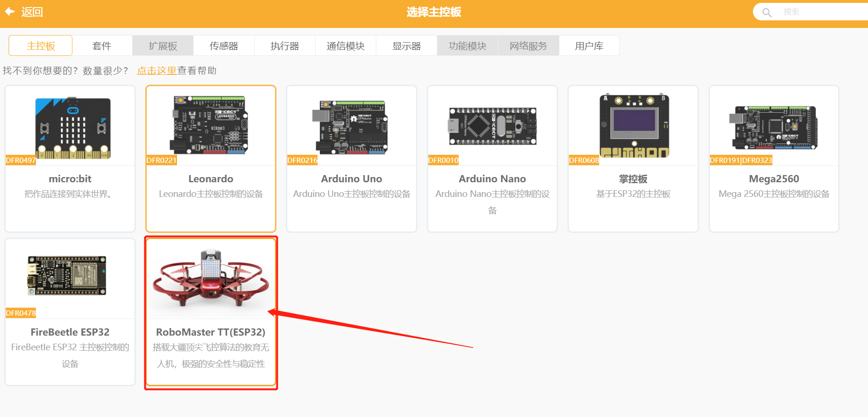Viewport: 868px width, 417px height.
Task: Pick the Arduino Nano board picture
Action: pyautogui.click(x=492, y=126)
